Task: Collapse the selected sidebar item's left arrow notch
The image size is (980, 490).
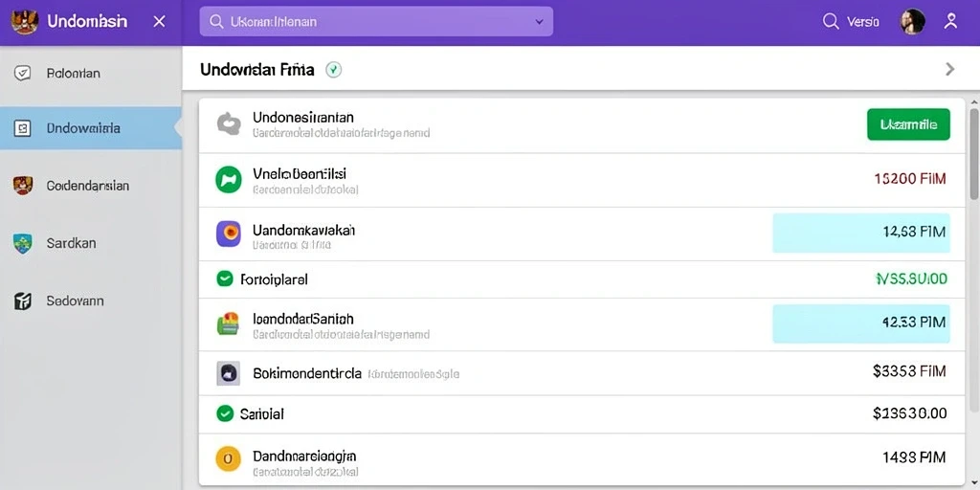Action: coord(177,127)
